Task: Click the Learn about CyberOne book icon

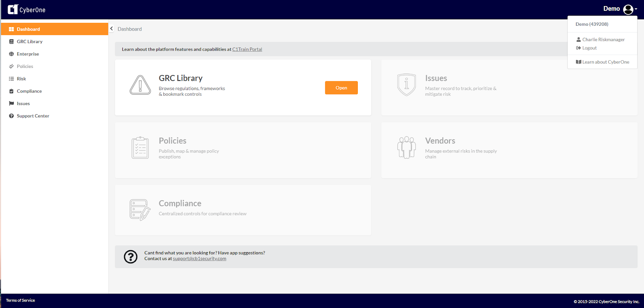Action: (x=578, y=62)
